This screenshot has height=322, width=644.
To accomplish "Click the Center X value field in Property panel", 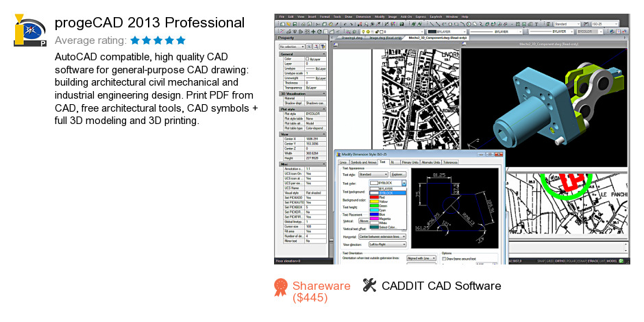I will 315,139.
